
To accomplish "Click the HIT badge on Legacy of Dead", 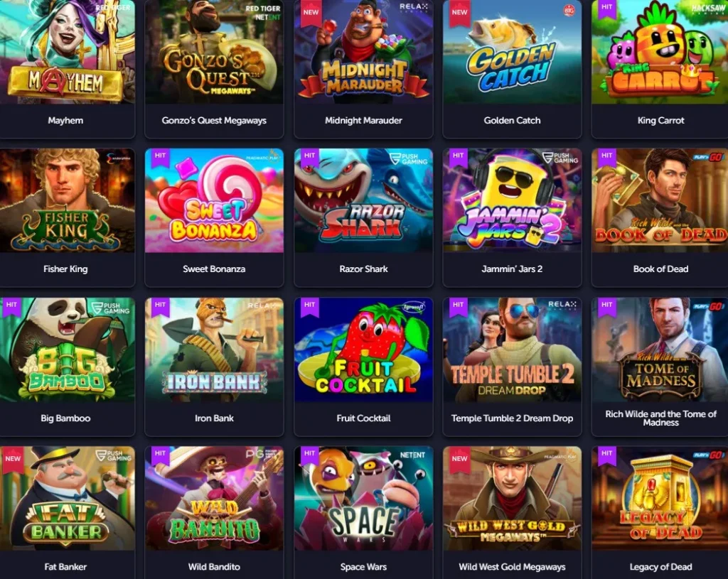I will [x=607, y=455].
